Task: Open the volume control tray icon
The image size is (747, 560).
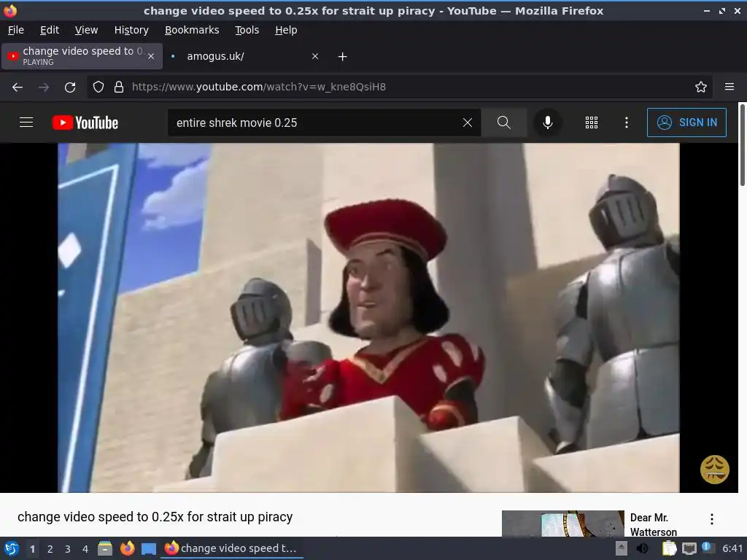Action: pos(642,548)
